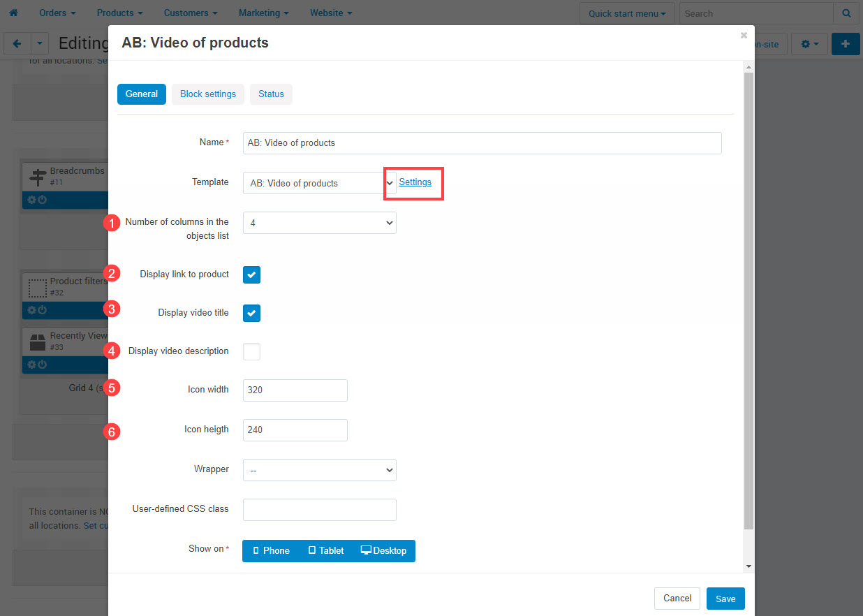This screenshot has width=863, height=616.
Task: Toggle the Display video title checkbox
Action: (251, 313)
